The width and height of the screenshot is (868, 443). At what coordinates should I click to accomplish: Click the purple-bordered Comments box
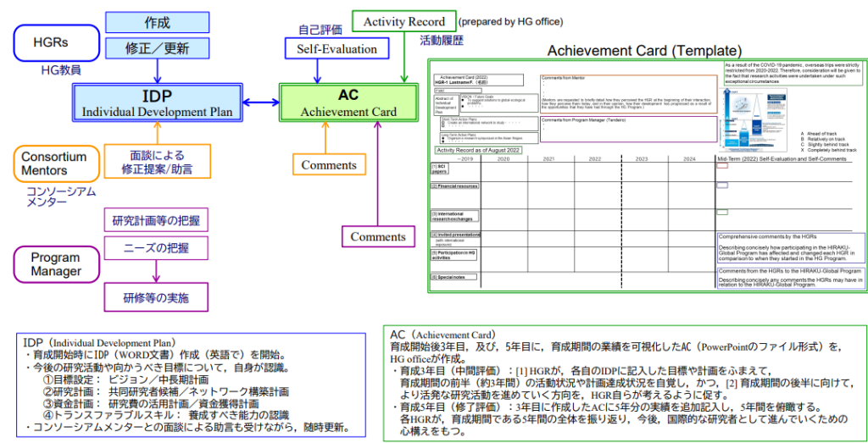point(378,236)
